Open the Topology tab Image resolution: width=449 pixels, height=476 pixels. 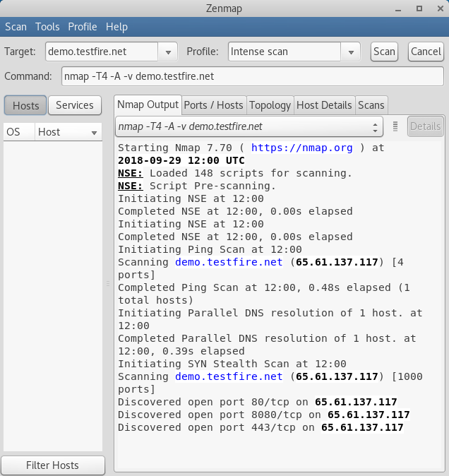click(x=270, y=105)
